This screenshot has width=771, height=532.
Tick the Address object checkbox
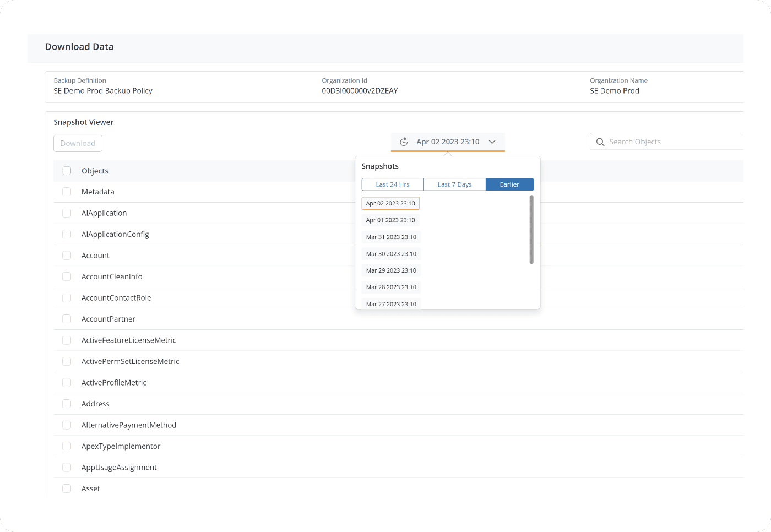coord(67,404)
